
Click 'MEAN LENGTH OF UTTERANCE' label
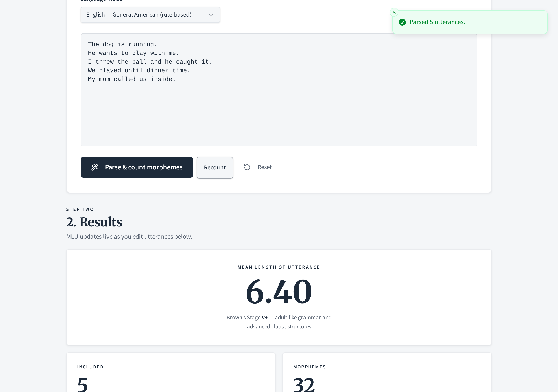click(279, 267)
